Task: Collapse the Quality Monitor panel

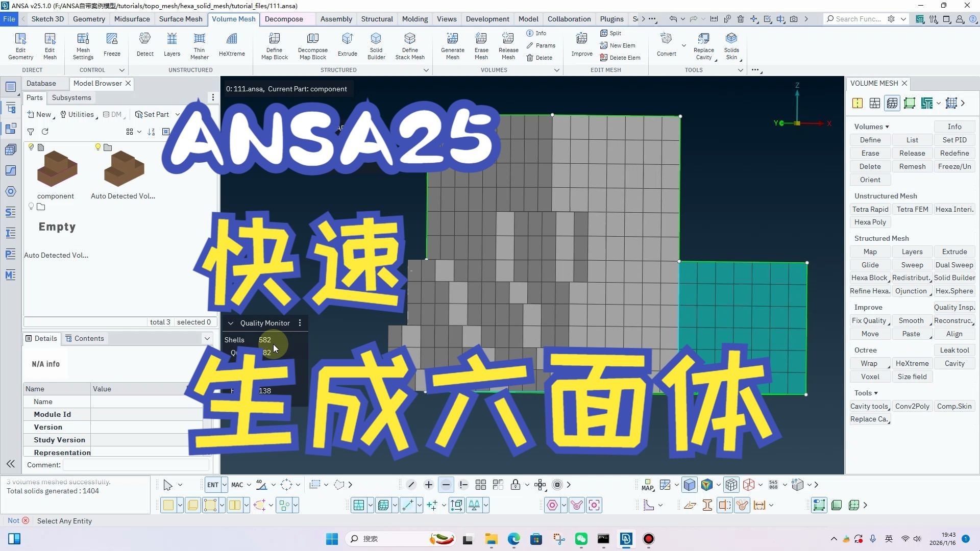Action: [x=231, y=323]
